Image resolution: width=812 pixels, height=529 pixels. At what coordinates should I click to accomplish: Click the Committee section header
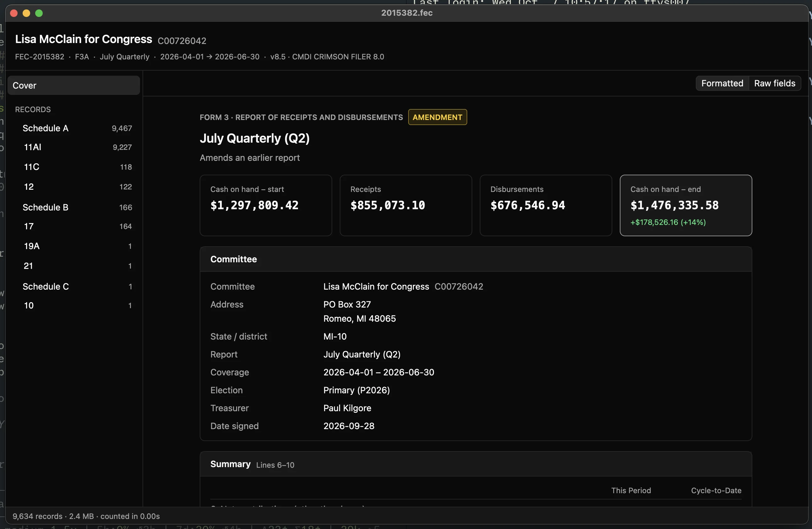[x=476, y=259]
